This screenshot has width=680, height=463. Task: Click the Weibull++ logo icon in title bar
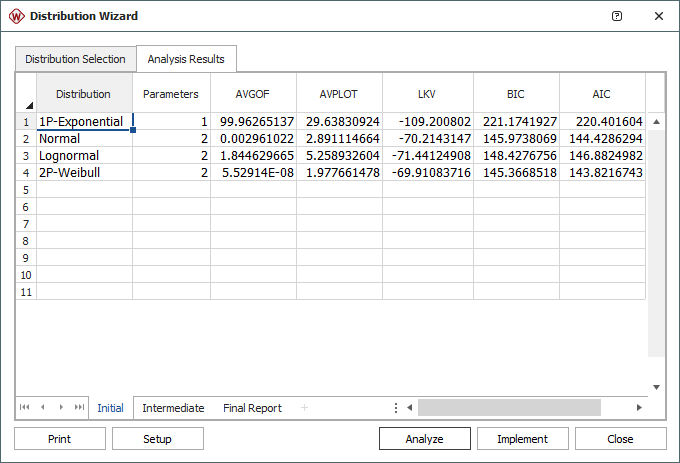[16, 16]
